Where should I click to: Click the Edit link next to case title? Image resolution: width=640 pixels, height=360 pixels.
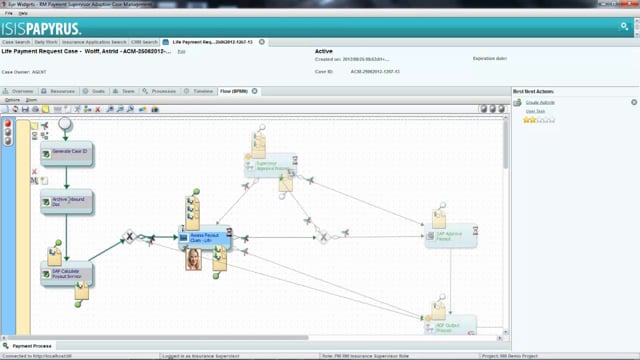tap(181, 52)
